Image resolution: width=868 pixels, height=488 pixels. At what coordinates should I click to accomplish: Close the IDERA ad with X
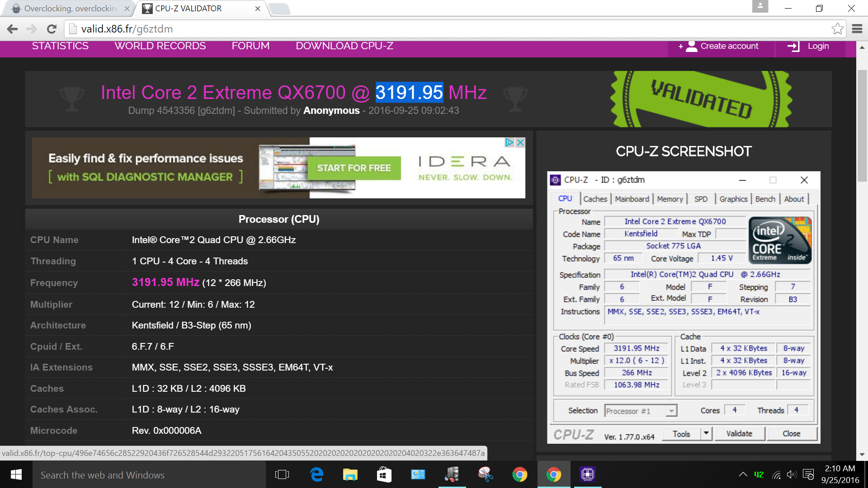point(520,142)
